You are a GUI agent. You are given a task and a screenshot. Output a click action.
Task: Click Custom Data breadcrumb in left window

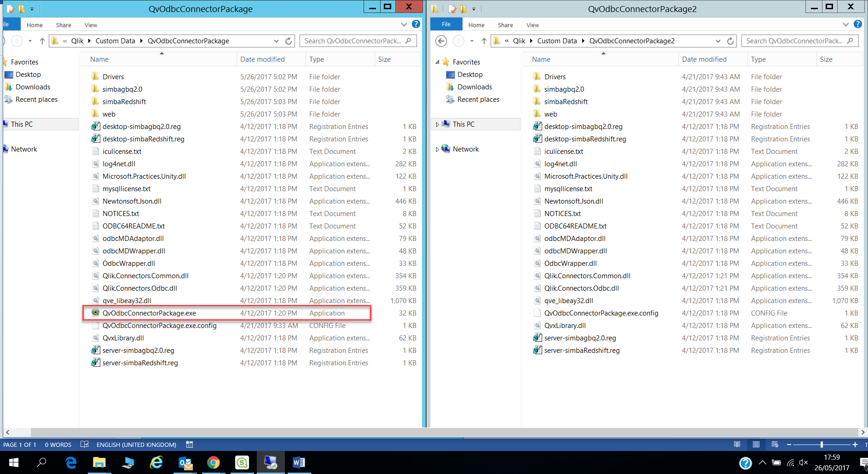(x=115, y=41)
